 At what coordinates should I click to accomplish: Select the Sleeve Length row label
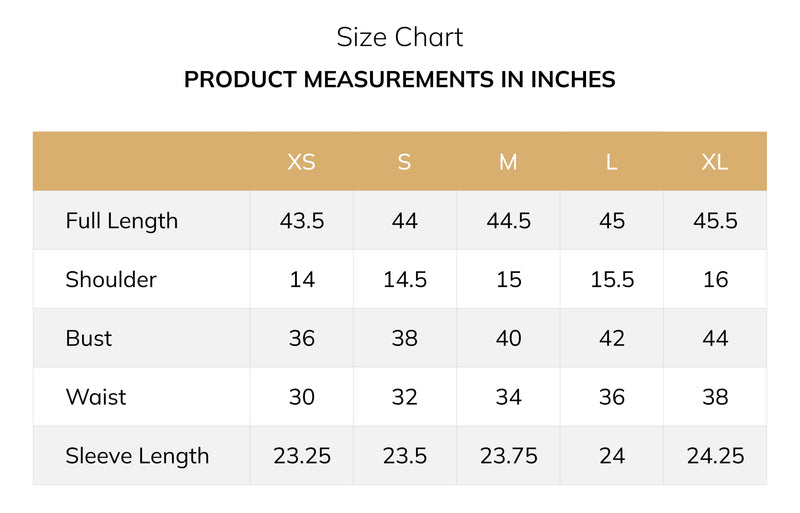(x=137, y=456)
